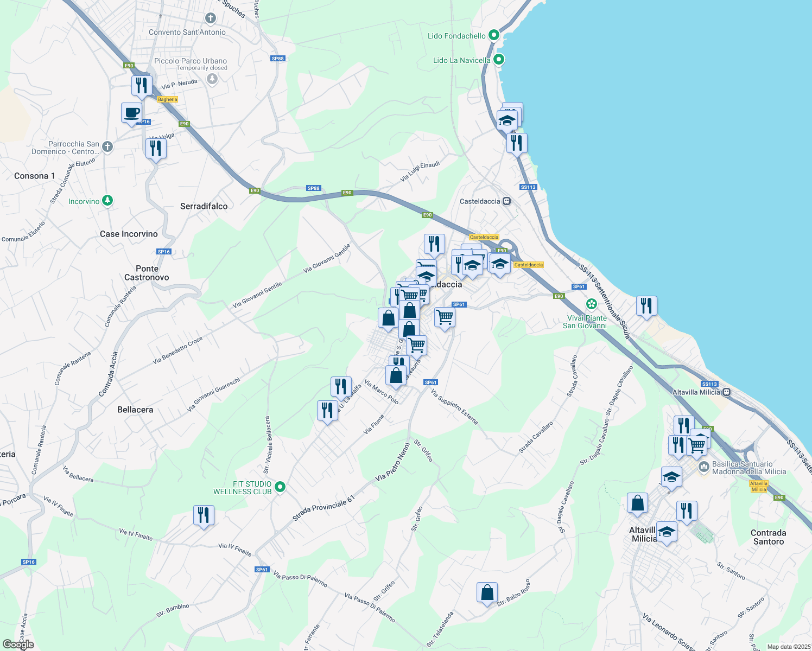Image resolution: width=812 pixels, height=651 pixels.
Task: Click the Map data ©2025 attribution
Action: coord(789,647)
